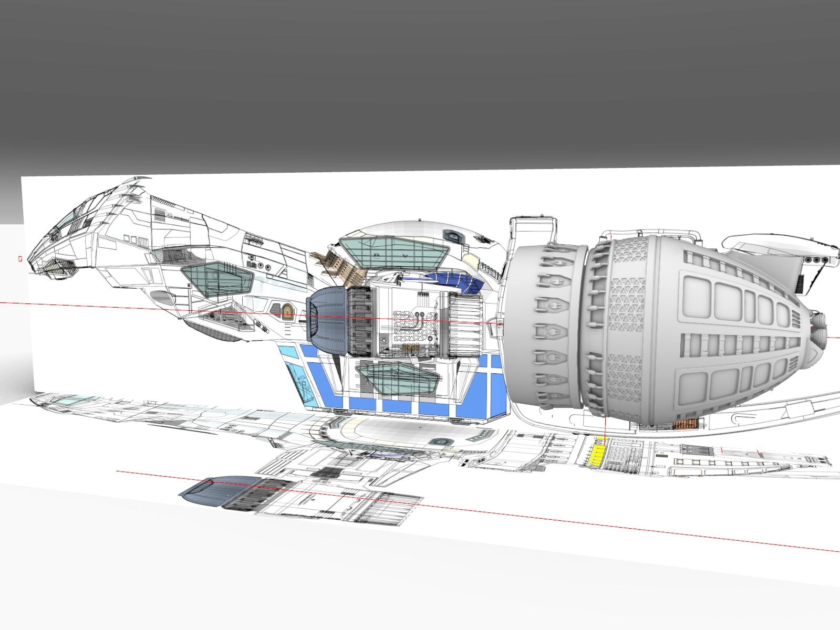Viewport: 840px width, 630px height.
Task: Select the orange grille under rear engine
Action: click(686, 424)
